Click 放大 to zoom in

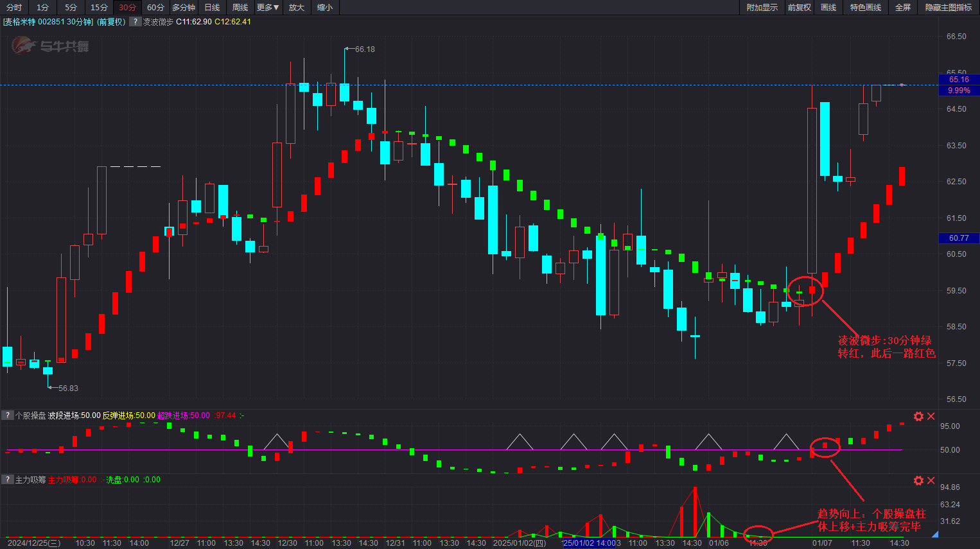tap(297, 8)
